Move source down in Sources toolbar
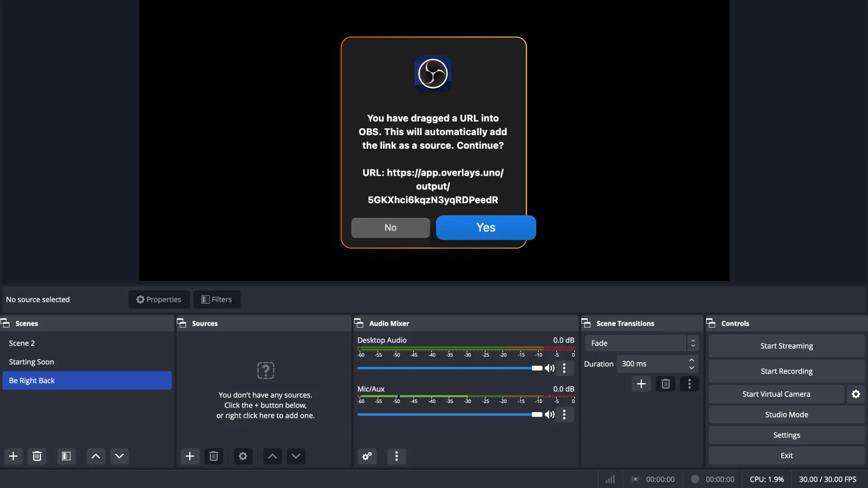The height and width of the screenshot is (488, 868). coord(296,456)
